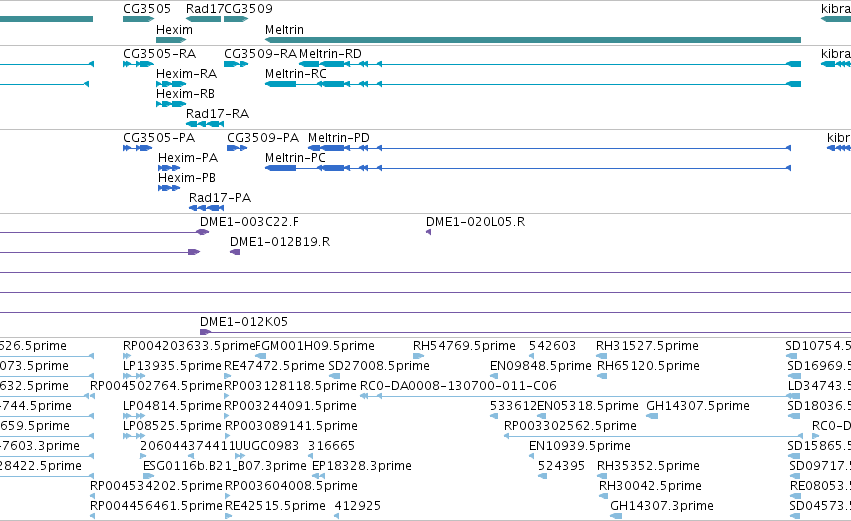Click the Hexim gene label

pyautogui.click(x=174, y=30)
